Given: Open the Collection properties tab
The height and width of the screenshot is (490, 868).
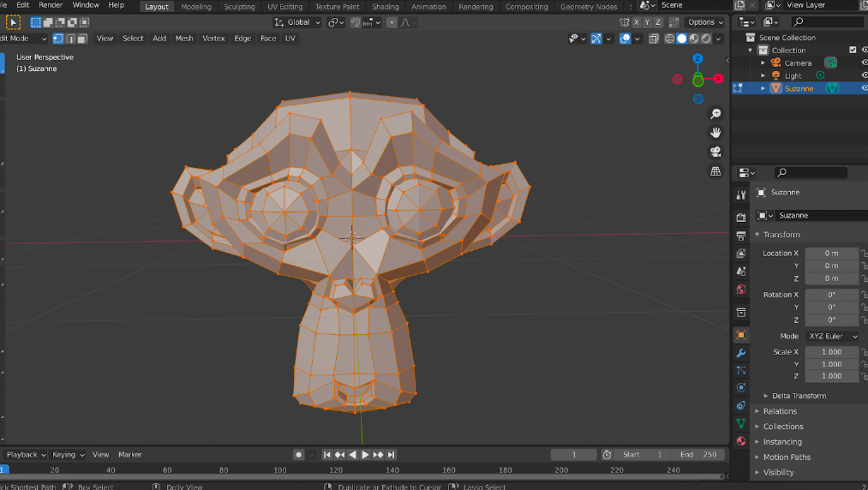Looking at the screenshot, I should [x=741, y=313].
